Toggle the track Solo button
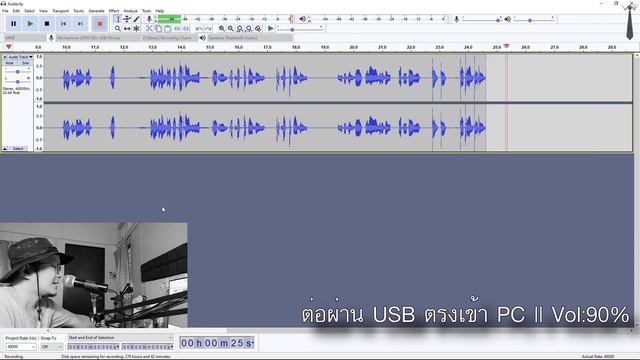The image size is (640, 360). click(x=25, y=63)
